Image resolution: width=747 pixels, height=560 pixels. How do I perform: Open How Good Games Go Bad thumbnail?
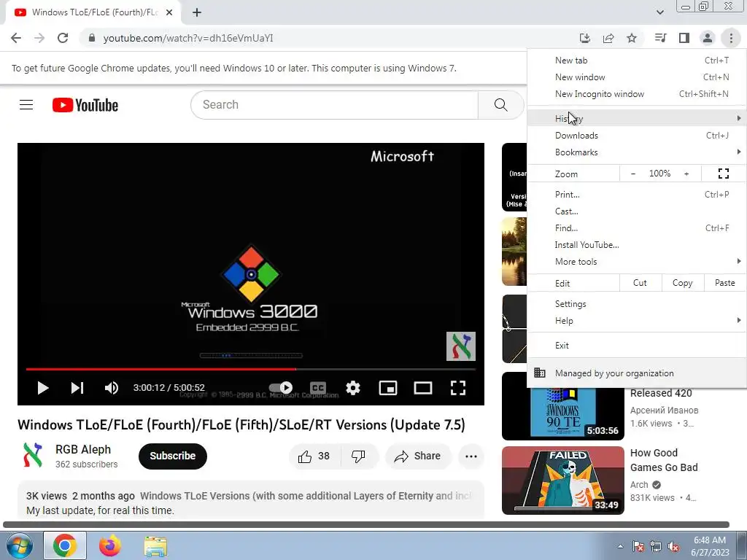pyautogui.click(x=562, y=480)
